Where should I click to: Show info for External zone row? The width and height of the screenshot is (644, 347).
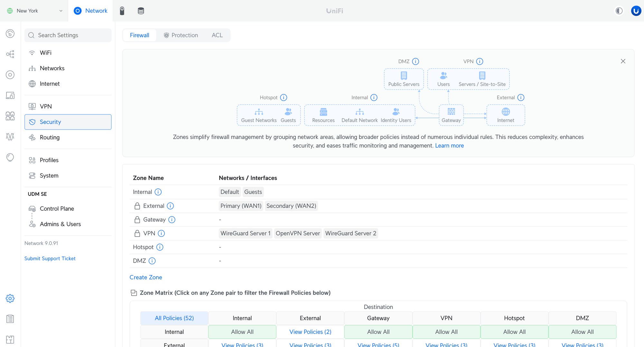point(170,206)
